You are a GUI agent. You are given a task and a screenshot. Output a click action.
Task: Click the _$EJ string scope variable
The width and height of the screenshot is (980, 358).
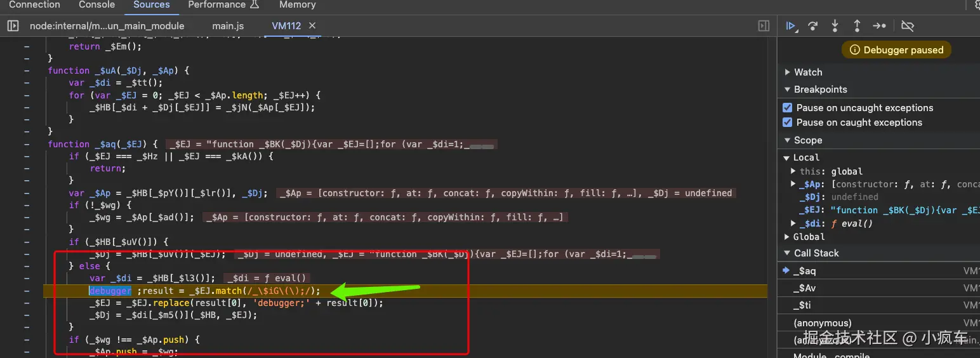(889, 210)
